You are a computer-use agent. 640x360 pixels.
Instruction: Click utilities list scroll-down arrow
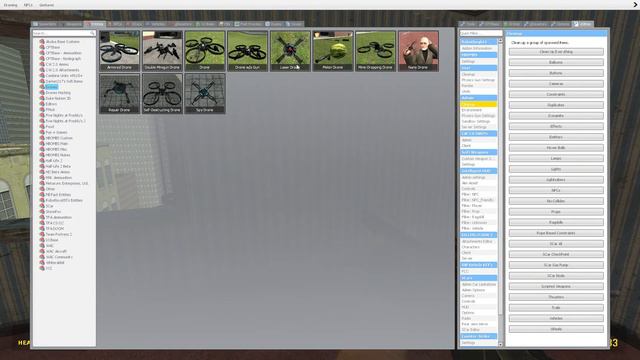500,344
